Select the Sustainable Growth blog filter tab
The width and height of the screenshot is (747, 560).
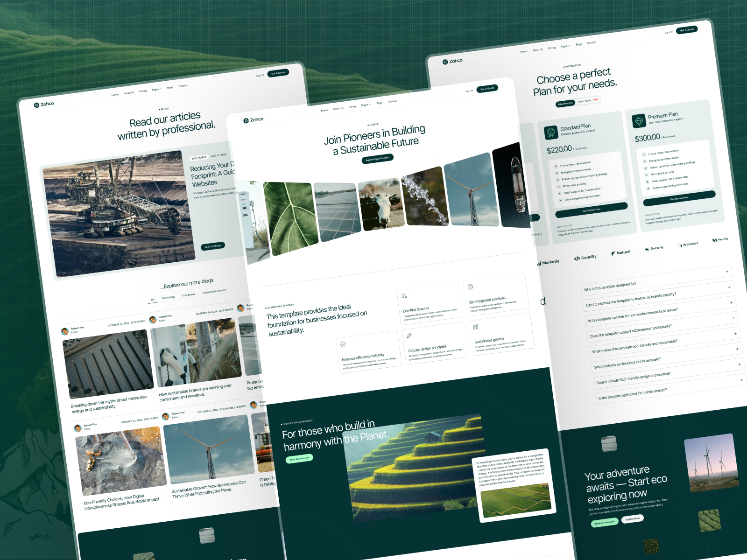click(214, 291)
